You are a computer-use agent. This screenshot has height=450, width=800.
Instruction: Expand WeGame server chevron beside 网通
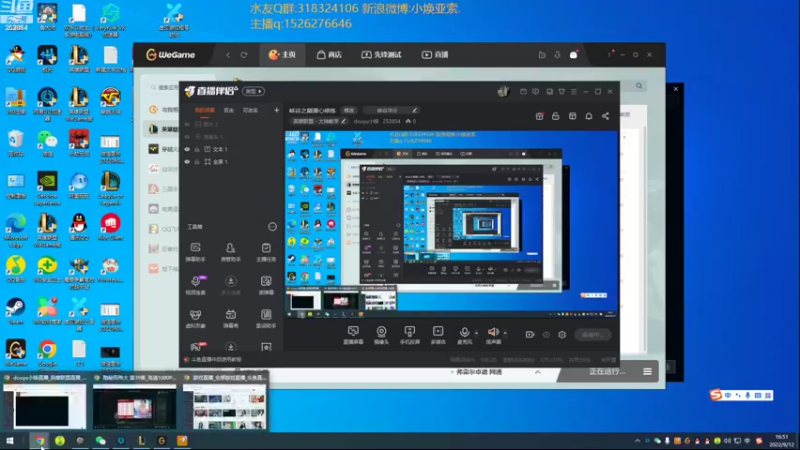tap(538, 372)
